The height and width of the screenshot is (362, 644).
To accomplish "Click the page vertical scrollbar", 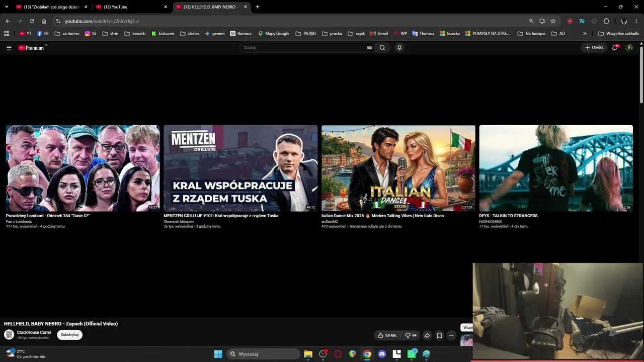I will (x=641, y=75).
